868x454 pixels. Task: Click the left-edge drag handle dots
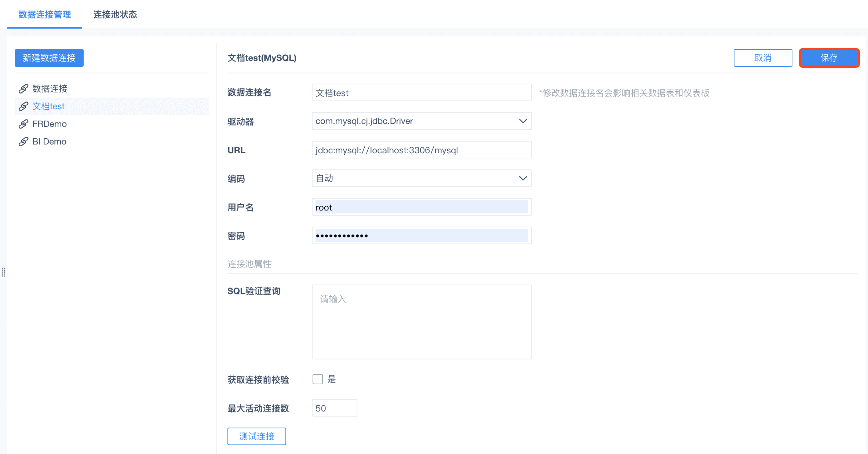tap(4, 272)
